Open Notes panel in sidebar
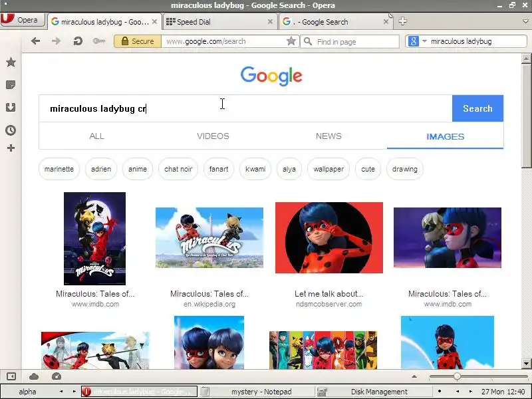 coord(11,85)
